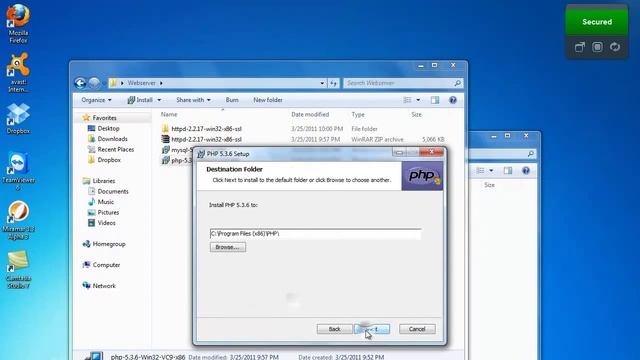Select Network in navigation pane
This screenshot has width=640, height=360.
(x=104, y=286)
